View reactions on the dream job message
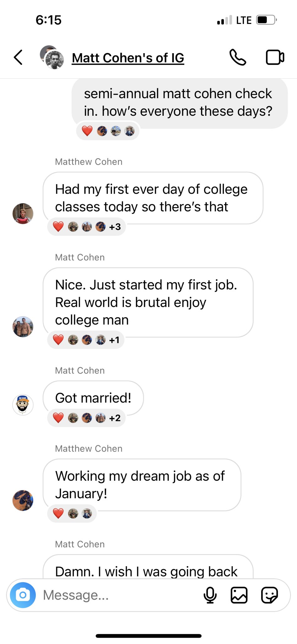This screenshot has width=297, height=644. coord(72,514)
